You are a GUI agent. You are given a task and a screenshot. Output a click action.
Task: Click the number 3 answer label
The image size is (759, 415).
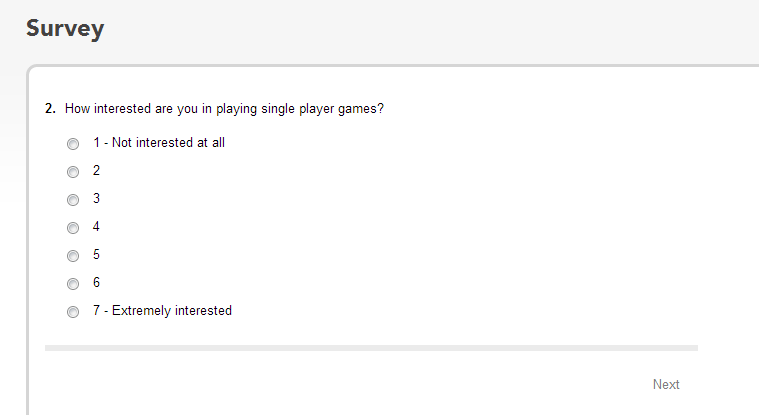point(96,199)
